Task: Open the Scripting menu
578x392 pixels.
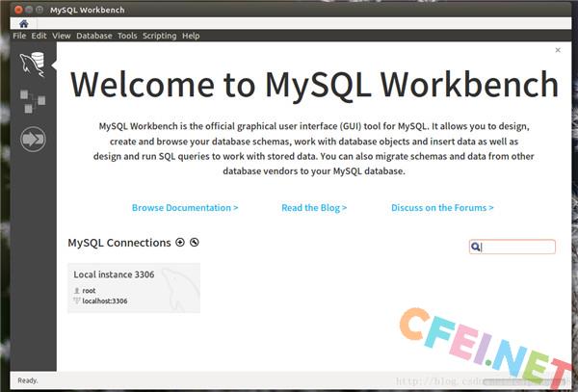Action: [x=159, y=36]
